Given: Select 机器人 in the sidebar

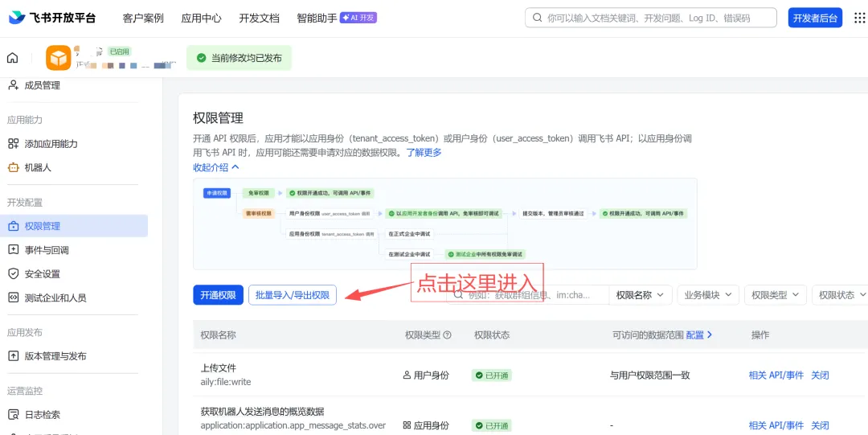Looking at the screenshot, I should click(x=39, y=167).
